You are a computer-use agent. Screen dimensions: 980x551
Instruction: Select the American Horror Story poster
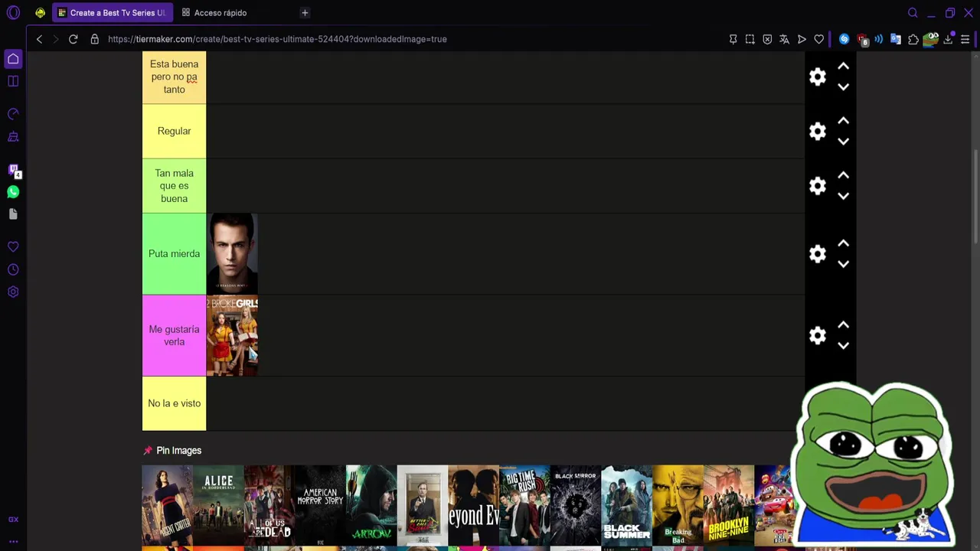pyautogui.click(x=320, y=506)
